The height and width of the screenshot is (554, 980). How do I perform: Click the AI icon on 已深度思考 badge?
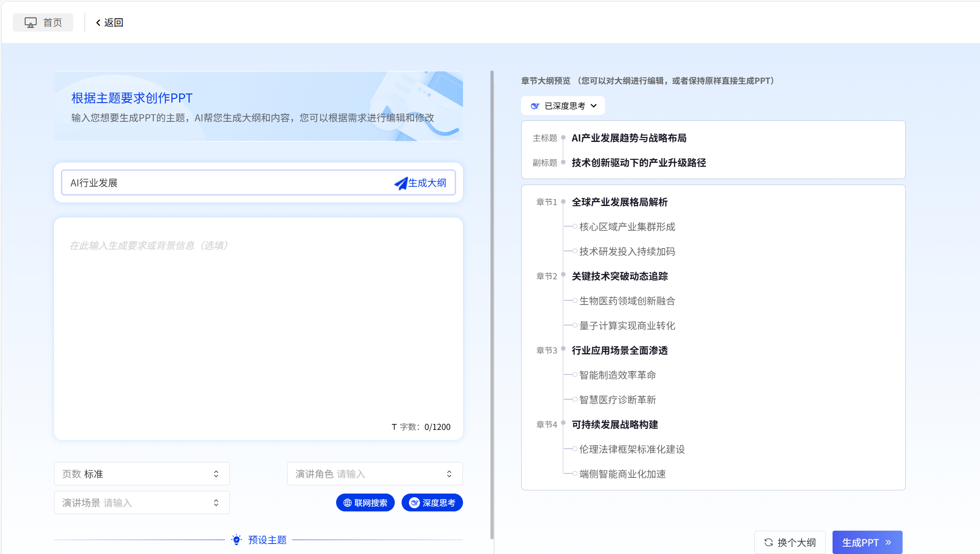pyautogui.click(x=535, y=105)
